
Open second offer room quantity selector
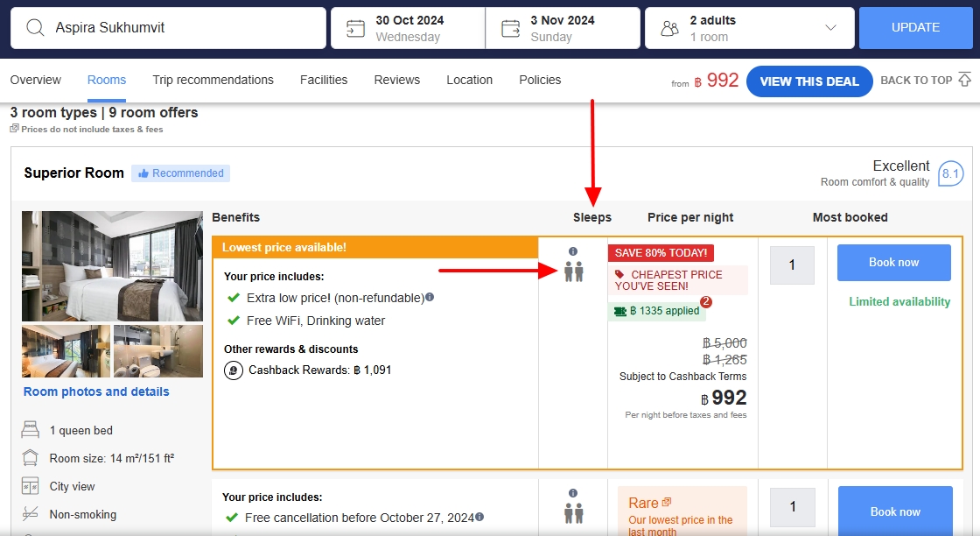tap(792, 507)
